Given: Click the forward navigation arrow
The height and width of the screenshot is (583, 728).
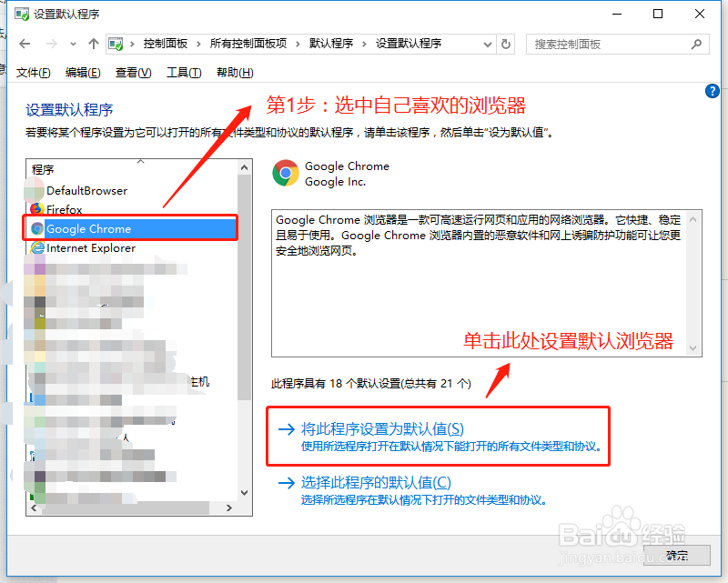Looking at the screenshot, I should pos(52,44).
